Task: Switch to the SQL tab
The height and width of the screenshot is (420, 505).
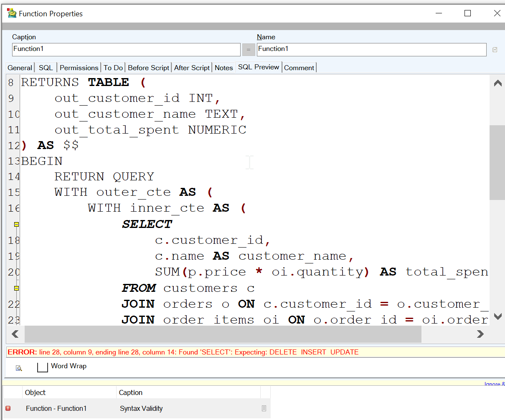Action: [x=46, y=68]
